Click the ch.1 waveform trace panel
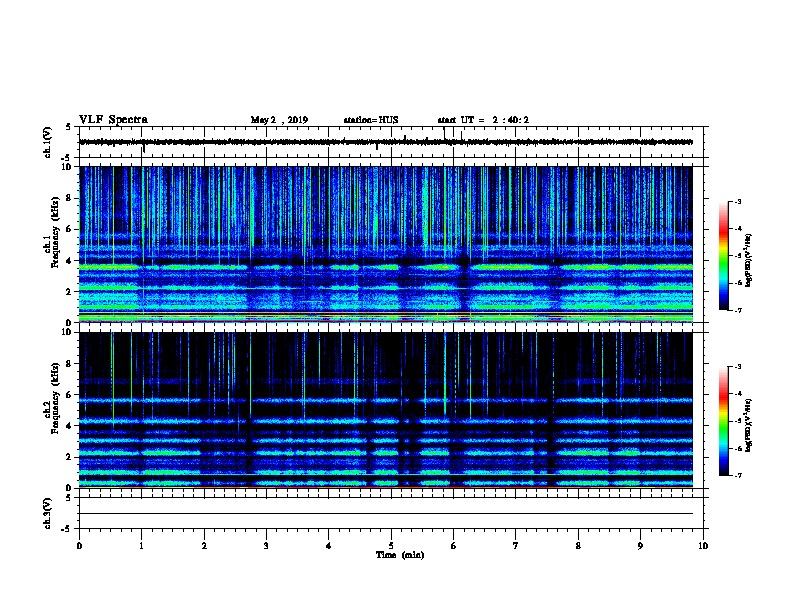The width and height of the screenshot is (792, 612). pyautogui.click(x=391, y=142)
